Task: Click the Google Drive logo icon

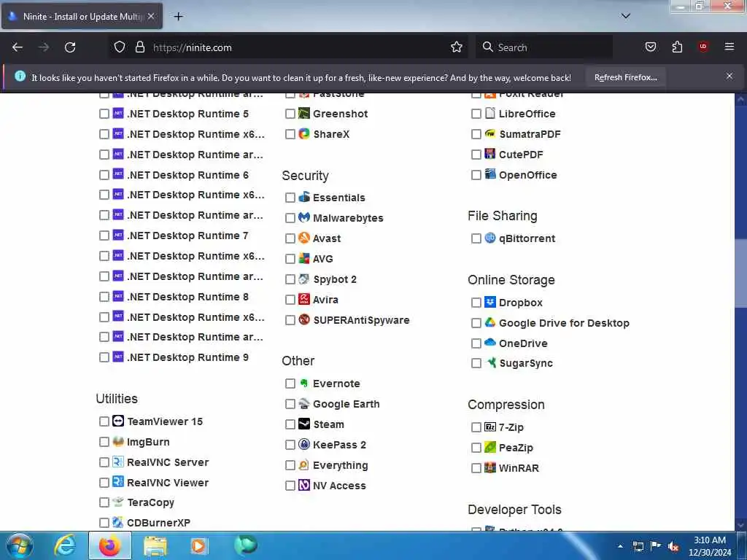Action: point(490,322)
